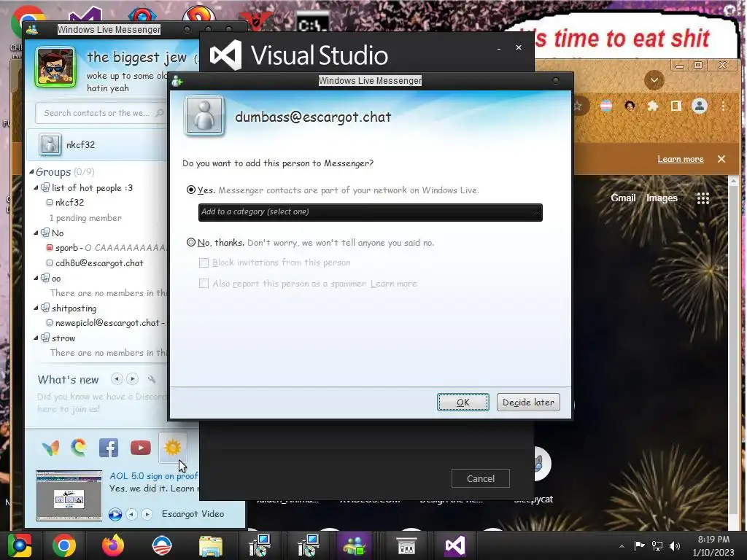Show previous What's new item
The height and width of the screenshot is (560, 747).
[x=117, y=379]
